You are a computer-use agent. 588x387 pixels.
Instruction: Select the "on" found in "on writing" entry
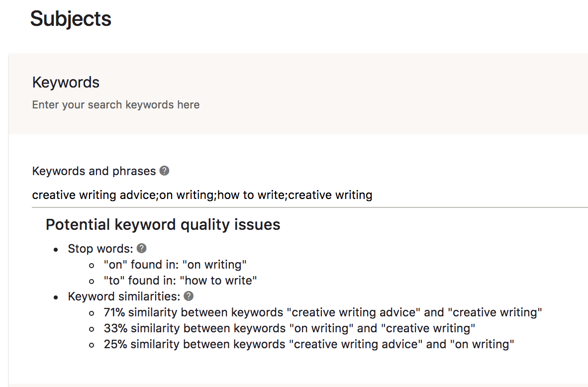(175, 265)
